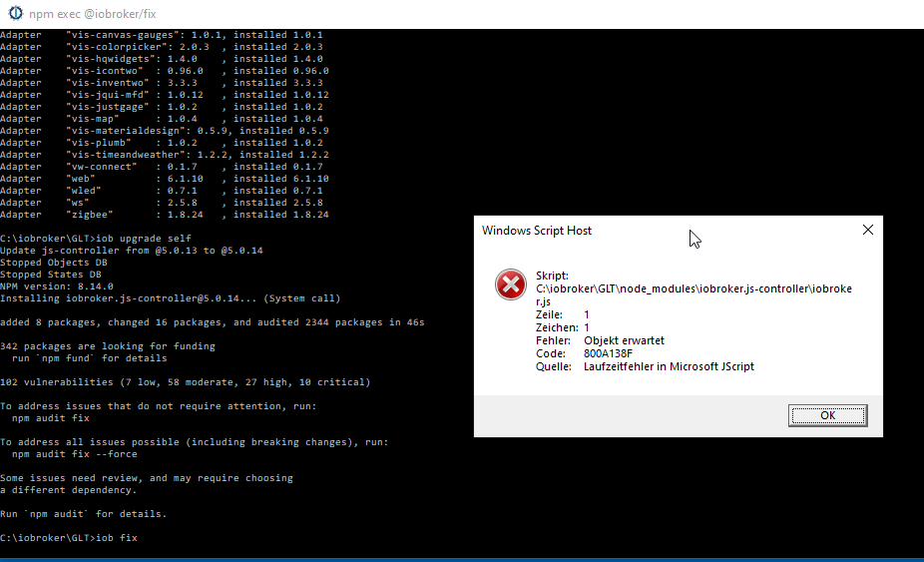Click the "run `npm fund` for details" line
924x562 pixels.
[89, 358]
